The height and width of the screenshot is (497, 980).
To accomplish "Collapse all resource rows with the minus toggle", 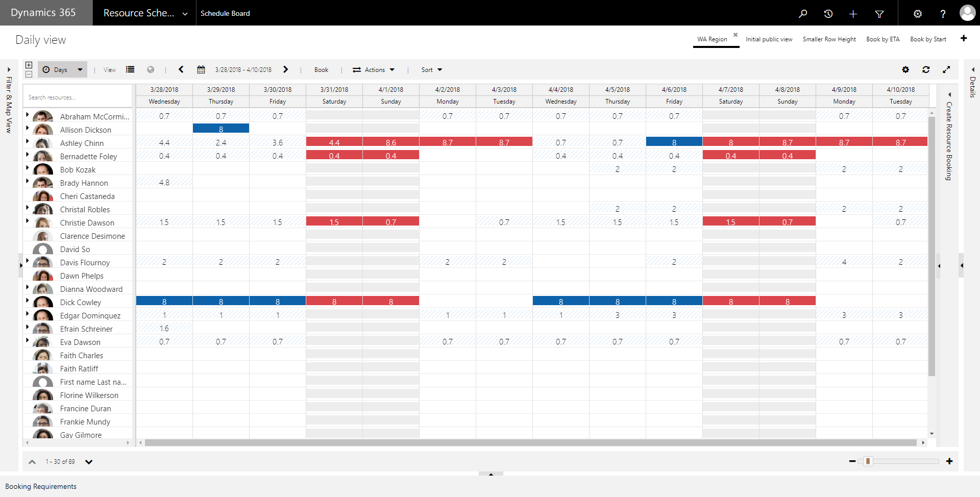I will 29,74.
